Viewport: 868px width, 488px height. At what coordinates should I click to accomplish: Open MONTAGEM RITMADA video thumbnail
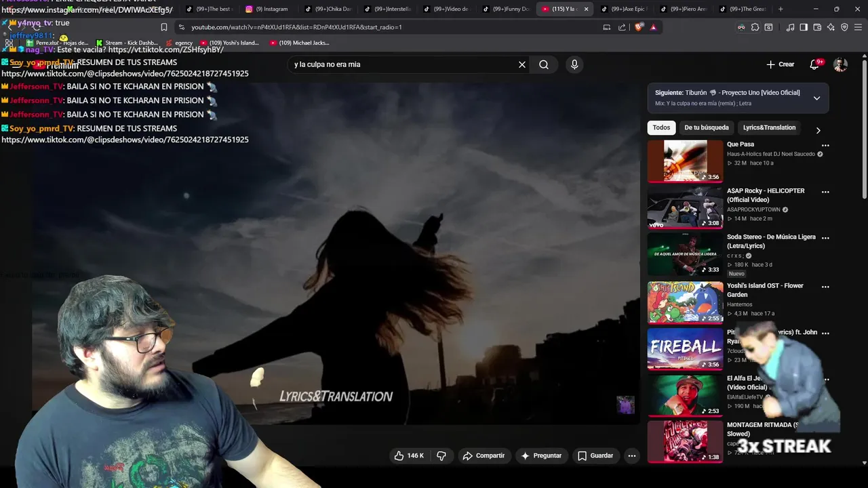coord(685,442)
